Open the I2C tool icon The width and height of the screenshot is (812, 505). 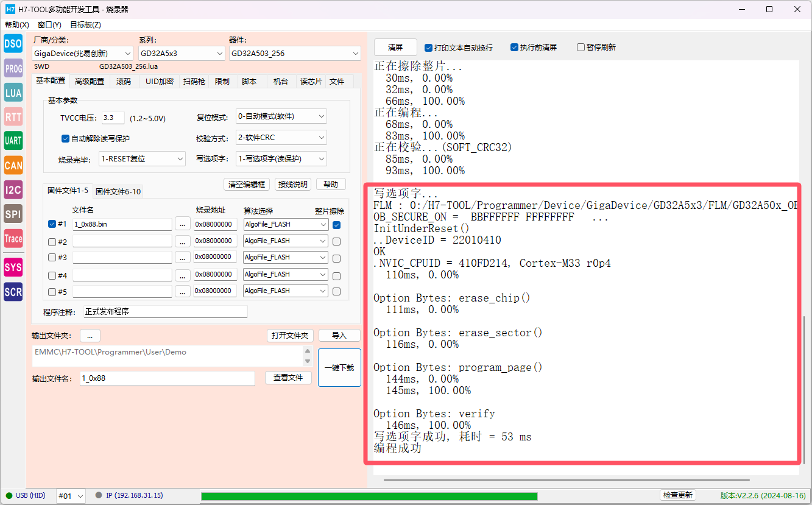point(13,189)
